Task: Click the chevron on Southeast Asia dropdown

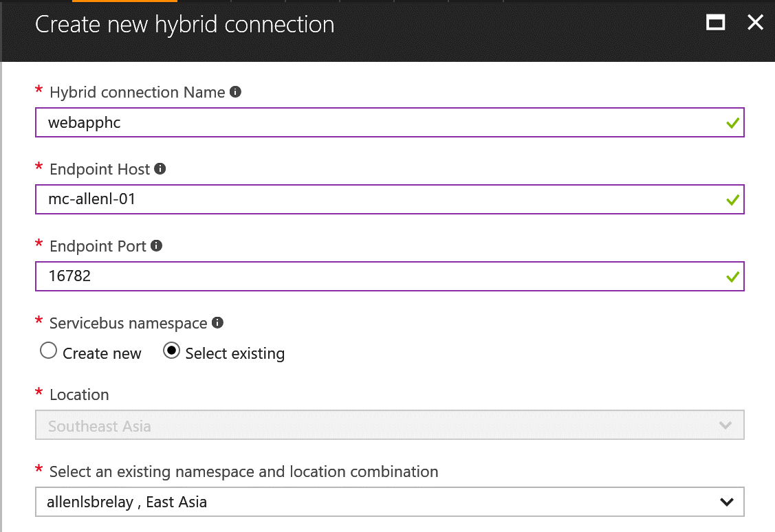Action: pos(725,425)
